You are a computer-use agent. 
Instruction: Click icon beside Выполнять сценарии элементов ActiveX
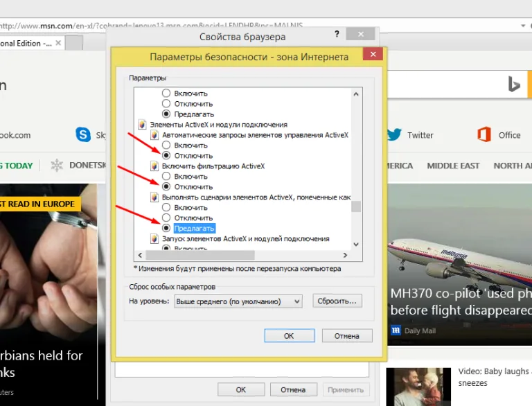pyautogui.click(x=154, y=197)
